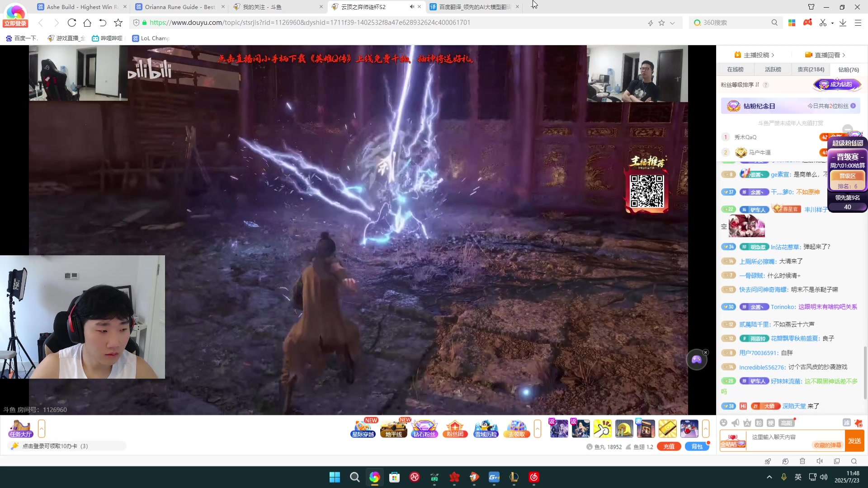Expand the screenshot tool dropdown arrow
Viewport: 868px width, 488px height.
click(x=832, y=23)
